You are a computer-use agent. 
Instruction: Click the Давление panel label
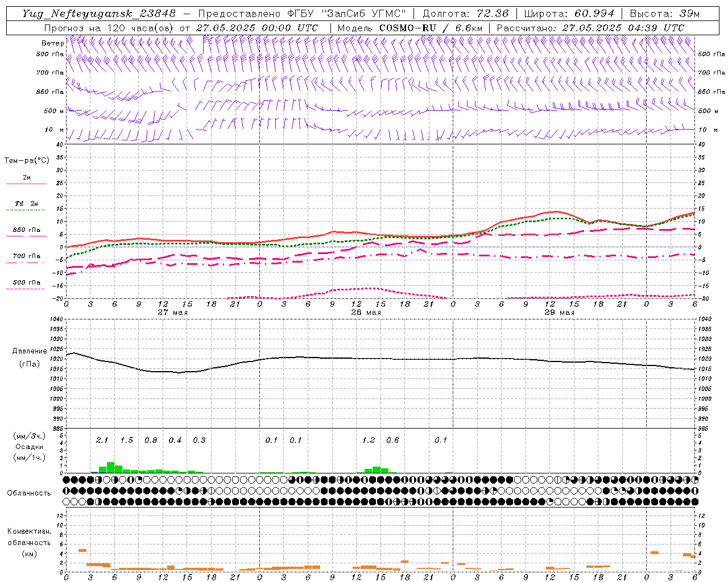30,351
